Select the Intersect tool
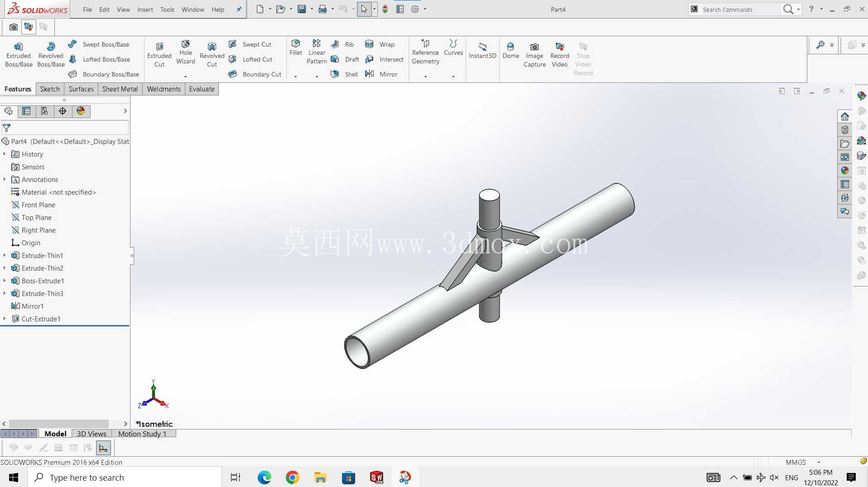Image resolution: width=868 pixels, height=487 pixels. pyautogui.click(x=385, y=59)
